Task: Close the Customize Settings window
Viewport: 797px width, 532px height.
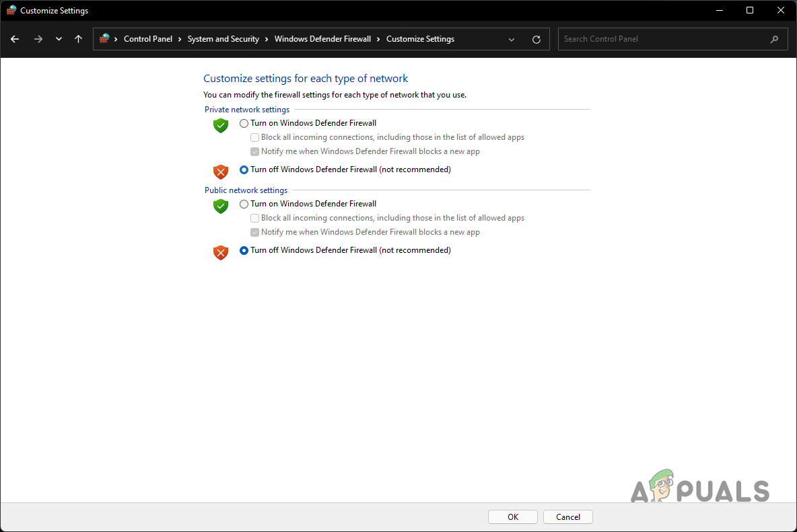Action: pos(781,10)
